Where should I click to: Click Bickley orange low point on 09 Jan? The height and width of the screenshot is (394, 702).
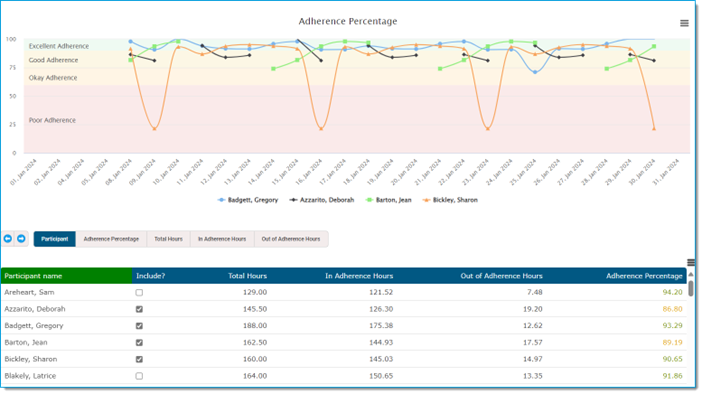154,129
